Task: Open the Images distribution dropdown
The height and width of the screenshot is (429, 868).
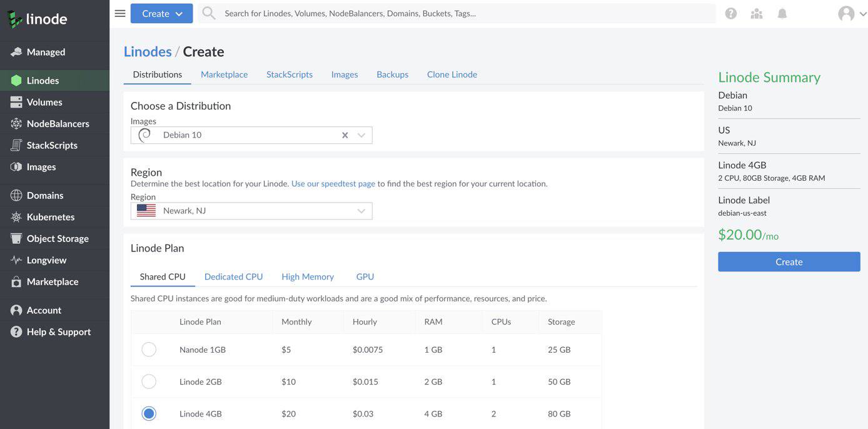Action: click(361, 134)
